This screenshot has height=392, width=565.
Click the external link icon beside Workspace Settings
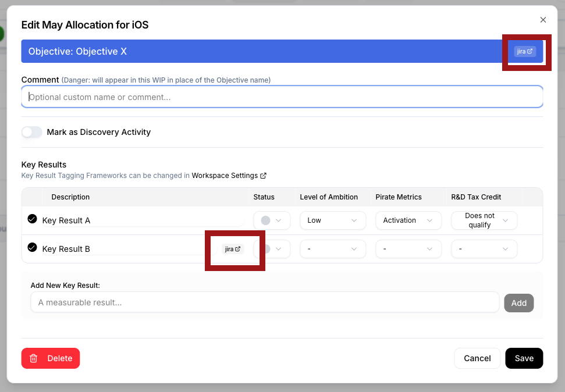(x=263, y=175)
